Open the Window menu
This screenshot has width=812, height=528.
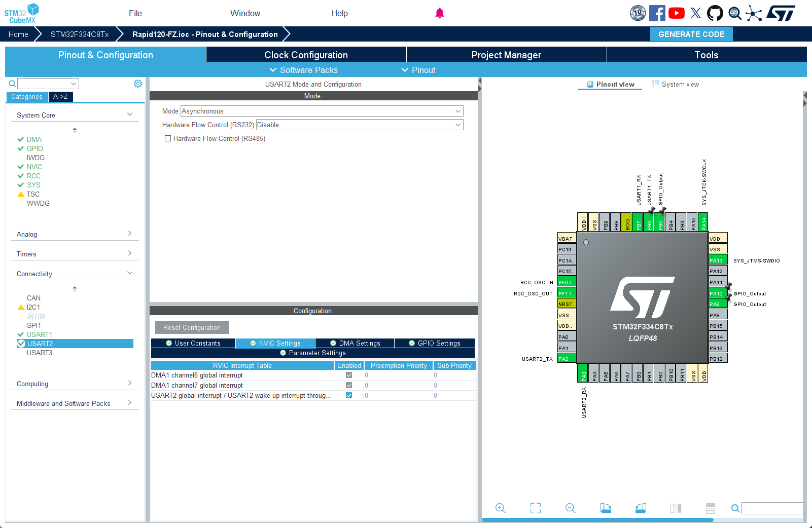pos(245,13)
